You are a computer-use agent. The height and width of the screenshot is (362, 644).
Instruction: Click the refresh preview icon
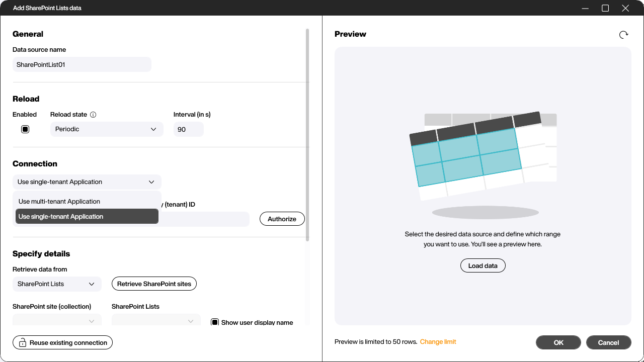(623, 35)
